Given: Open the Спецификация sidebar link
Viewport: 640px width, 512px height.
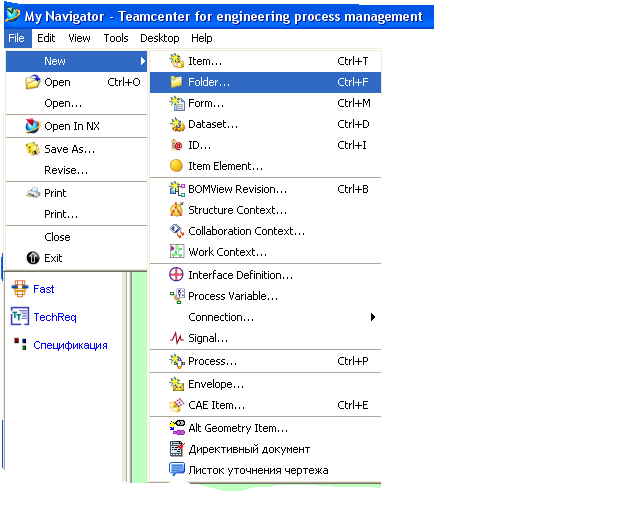Looking at the screenshot, I should click(x=70, y=345).
